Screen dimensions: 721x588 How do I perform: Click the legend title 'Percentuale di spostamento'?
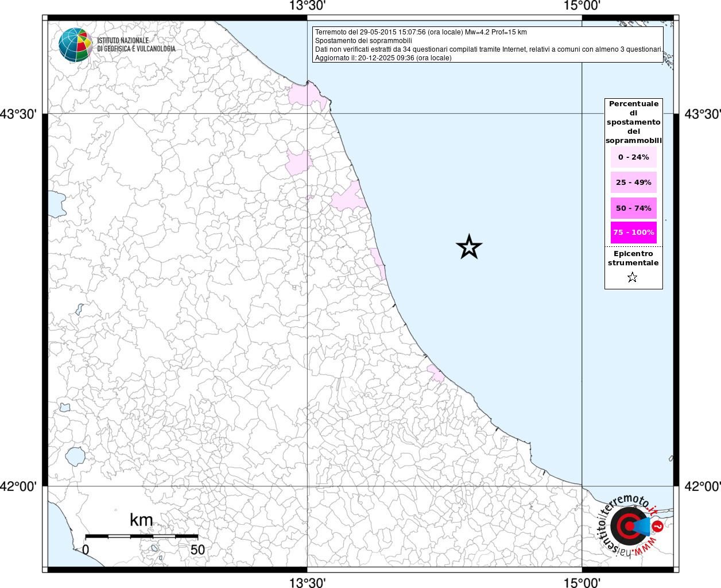coord(634,122)
